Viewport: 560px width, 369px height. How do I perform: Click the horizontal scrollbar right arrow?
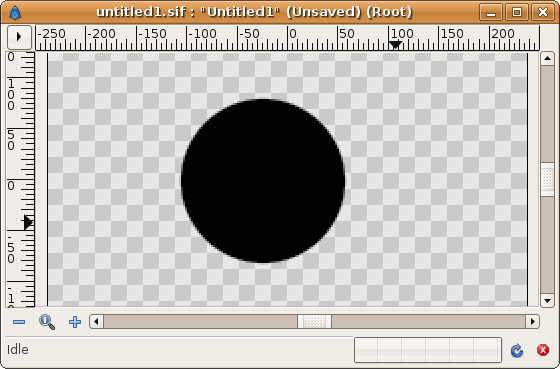(532, 321)
